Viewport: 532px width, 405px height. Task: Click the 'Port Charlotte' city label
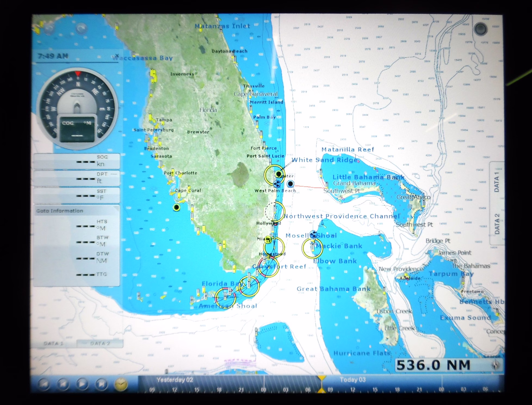click(180, 173)
